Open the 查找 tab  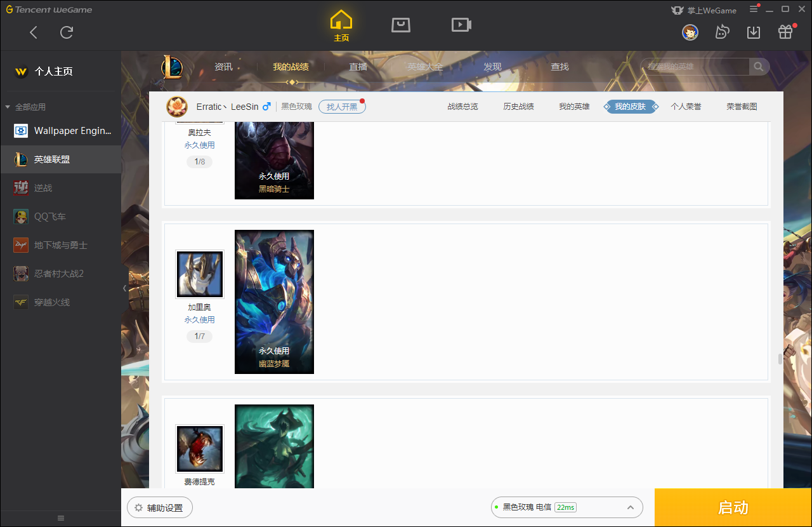[x=560, y=67]
